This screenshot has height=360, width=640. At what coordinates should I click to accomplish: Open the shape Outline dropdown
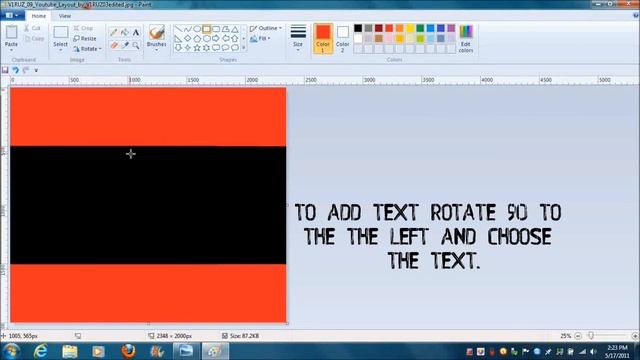coord(266,28)
